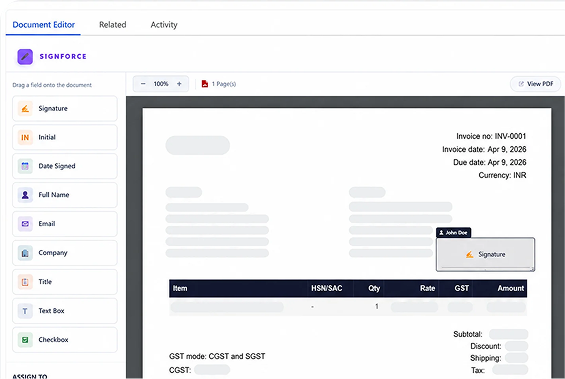Select the Email envelope icon
This screenshot has height=379, width=565.
[x=25, y=224]
